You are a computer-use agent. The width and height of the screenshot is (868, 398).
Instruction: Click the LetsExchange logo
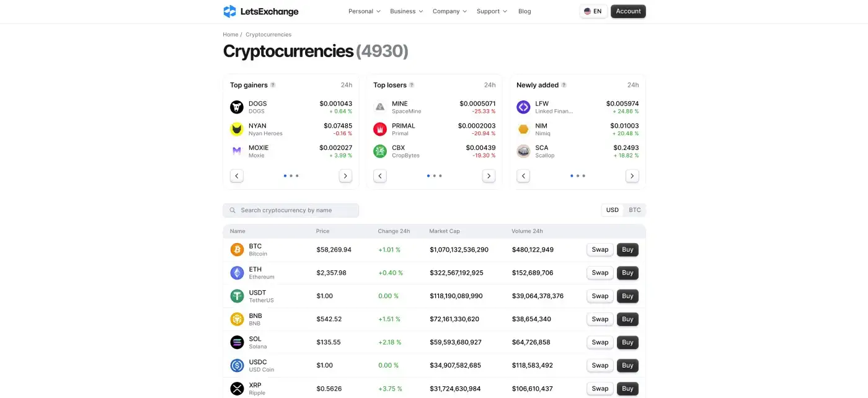point(260,11)
